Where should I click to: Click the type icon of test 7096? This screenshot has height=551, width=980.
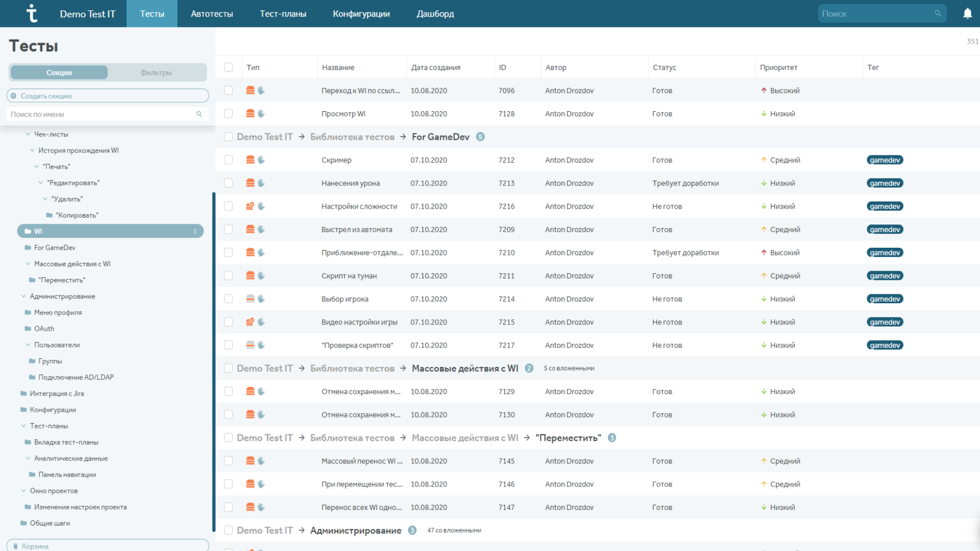click(250, 90)
